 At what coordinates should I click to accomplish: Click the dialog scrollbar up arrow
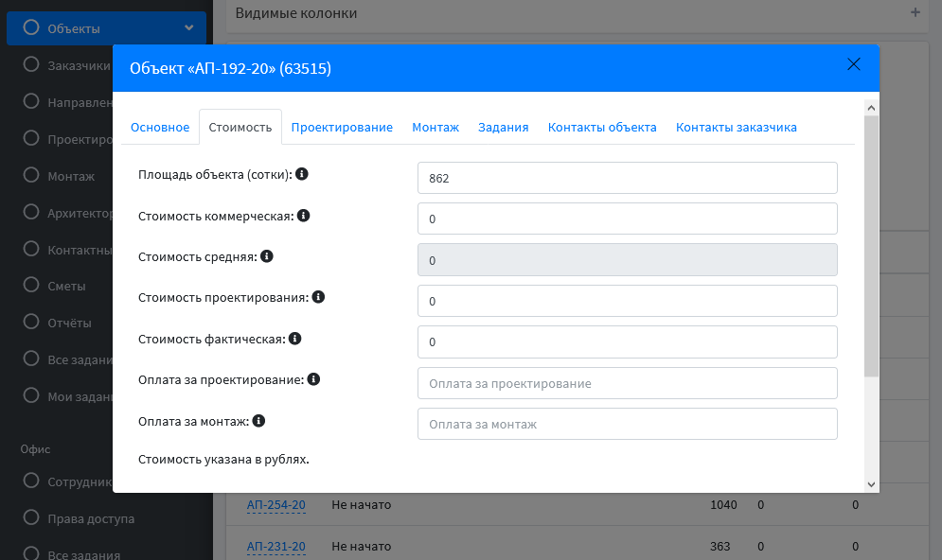pyautogui.click(x=871, y=108)
